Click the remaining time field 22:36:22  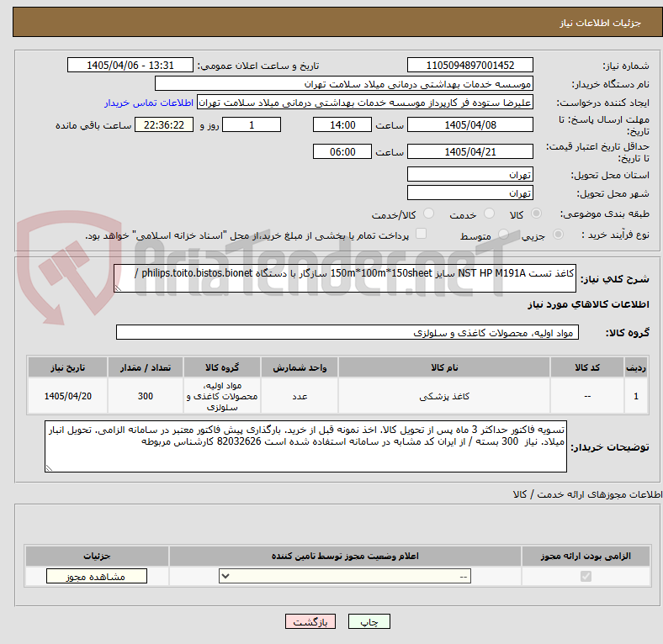(164, 125)
